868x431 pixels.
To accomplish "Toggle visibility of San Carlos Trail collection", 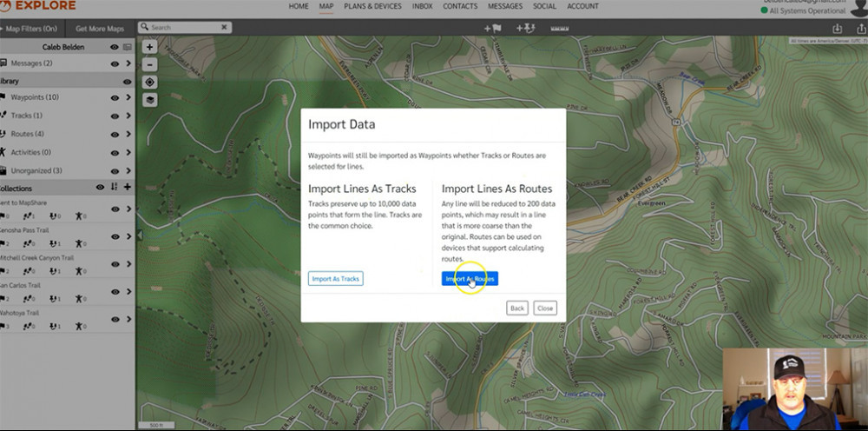I will point(115,292).
